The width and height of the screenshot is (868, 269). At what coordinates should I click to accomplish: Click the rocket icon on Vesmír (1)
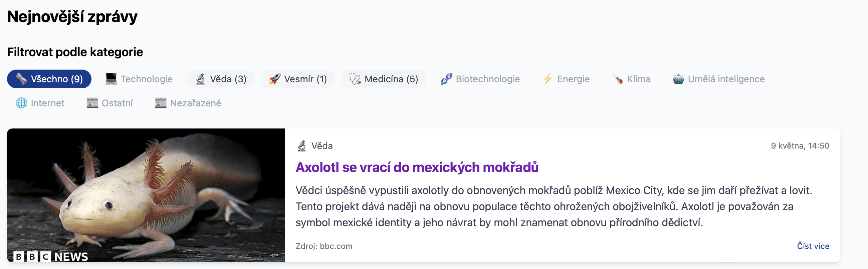click(x=275, y=79)
